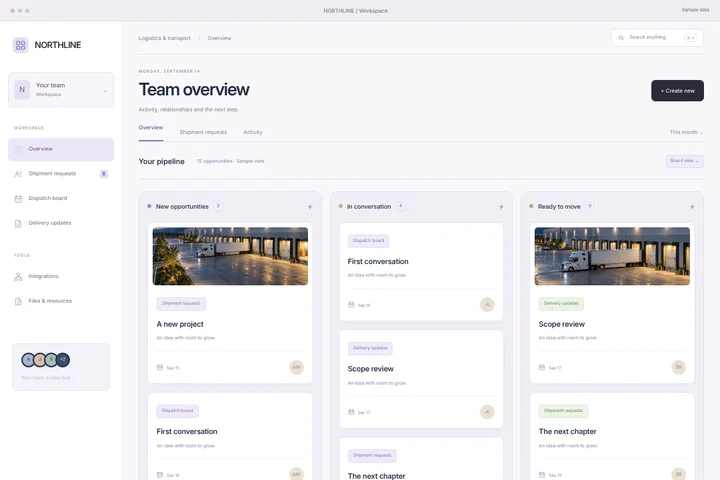
Task: Click the Sample data label in title bar
Action: point(695,10)
